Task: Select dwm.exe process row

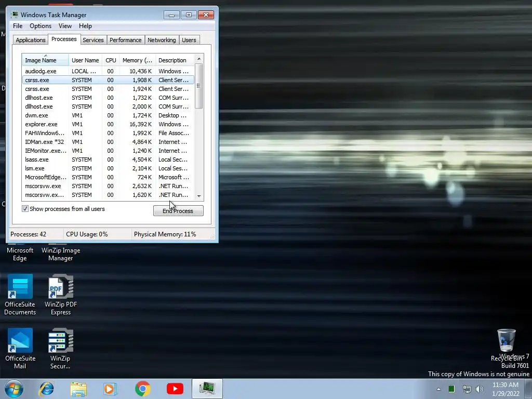Action: click(108, 115)
